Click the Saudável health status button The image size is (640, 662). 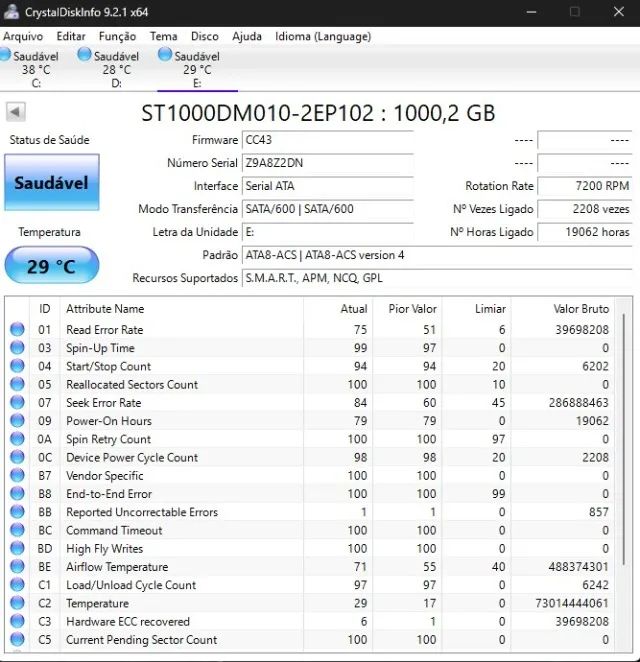click(52, 182)
